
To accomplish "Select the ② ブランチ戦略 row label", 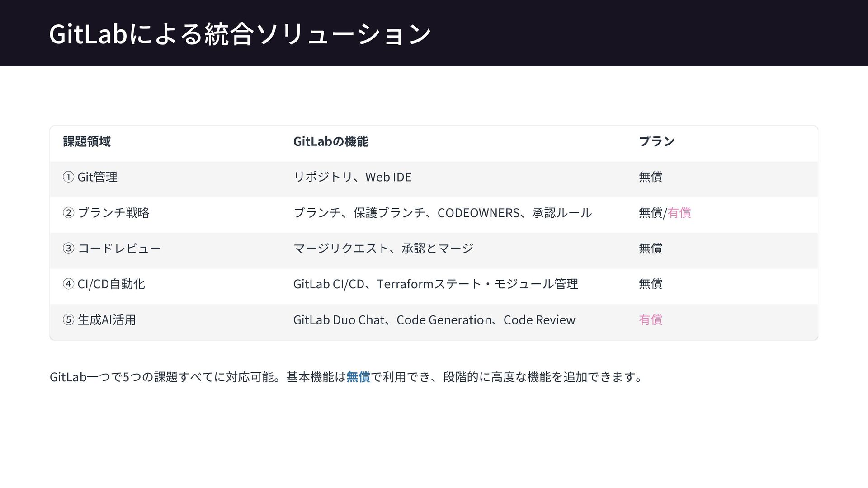I will tap(106, 213).
